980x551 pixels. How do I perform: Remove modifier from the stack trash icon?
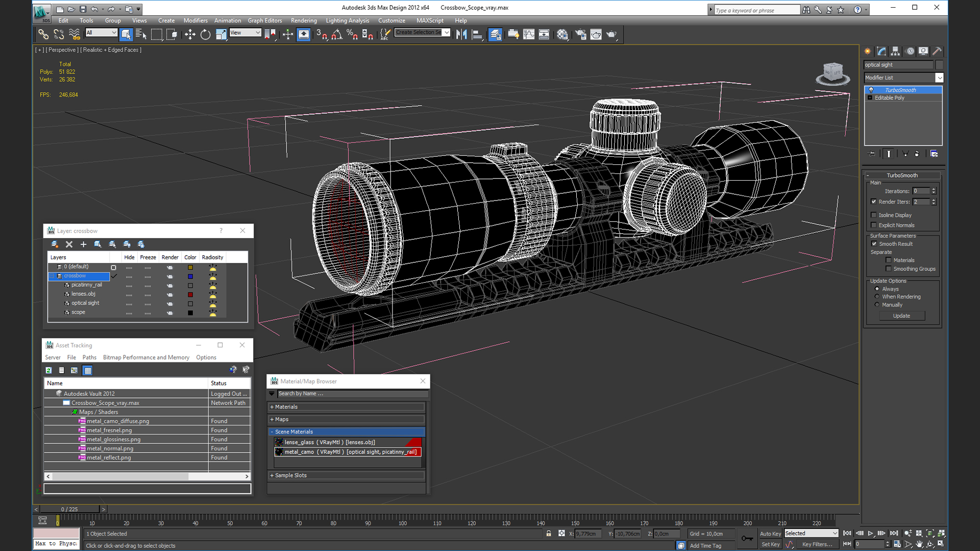[x=917, y=154]
